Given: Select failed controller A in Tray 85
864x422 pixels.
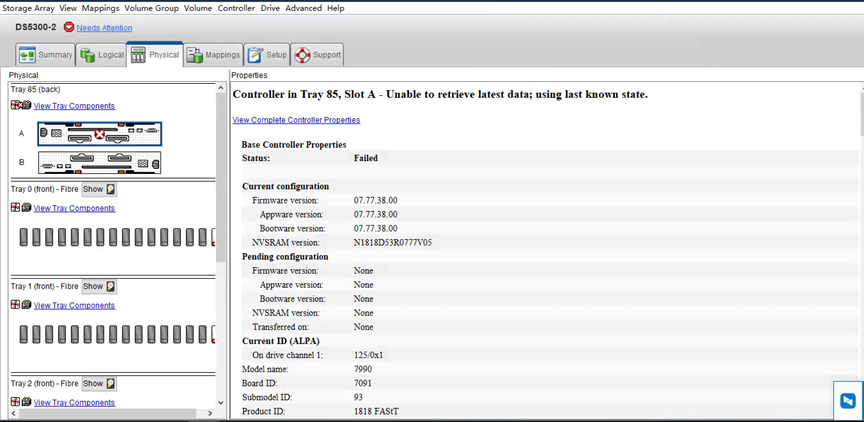Looking at the screenshot, I should [x=99, y=133].
